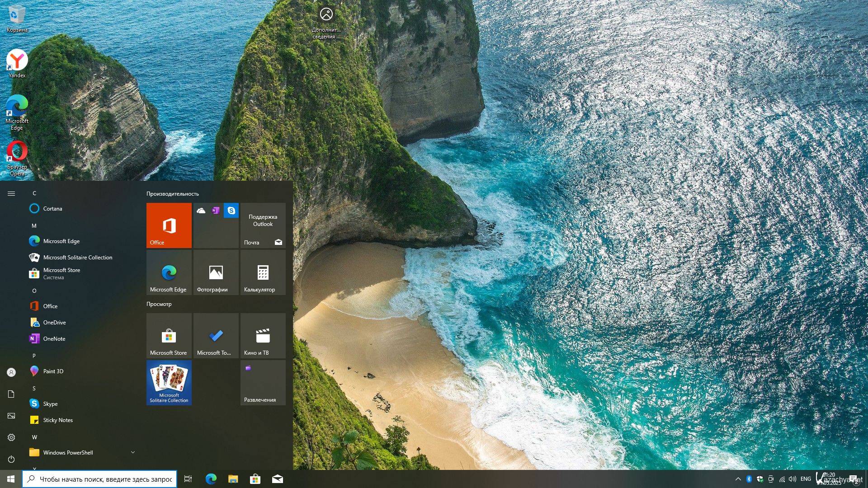Switch ENG language indicator in taskbar
Image resolution: width=868 pixels, height=488 pixels.
tap(806, 479)
